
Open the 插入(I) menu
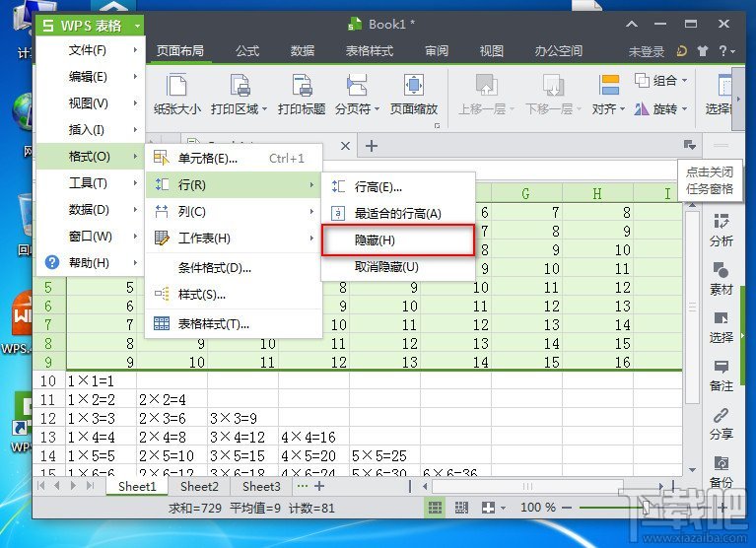tap(90, 130)
